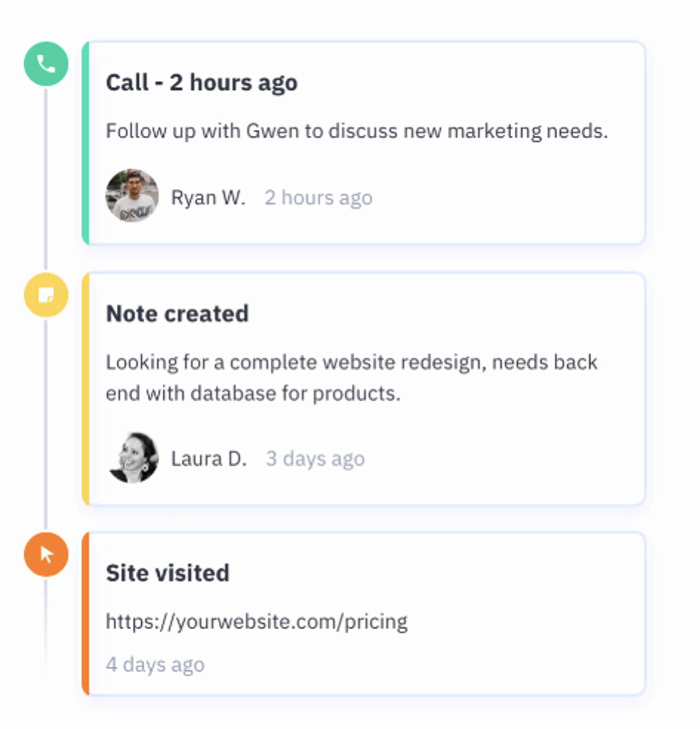Click the orange accent bar on Site visited card
Screen dimensions: 700x729
click(86, 614)
